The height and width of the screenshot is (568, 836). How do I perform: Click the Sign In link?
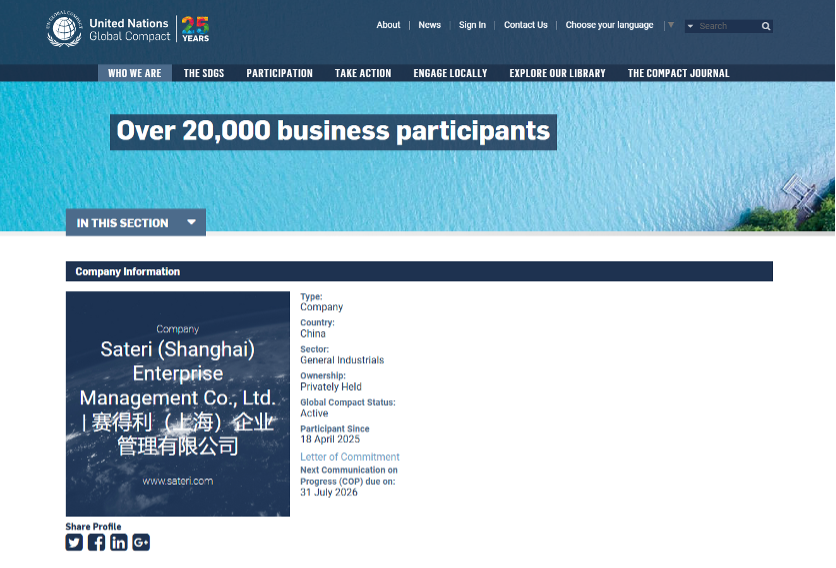[472, 25]
